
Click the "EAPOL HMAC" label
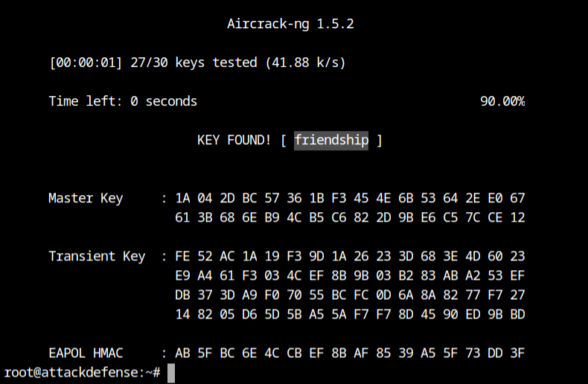point(86,353)
